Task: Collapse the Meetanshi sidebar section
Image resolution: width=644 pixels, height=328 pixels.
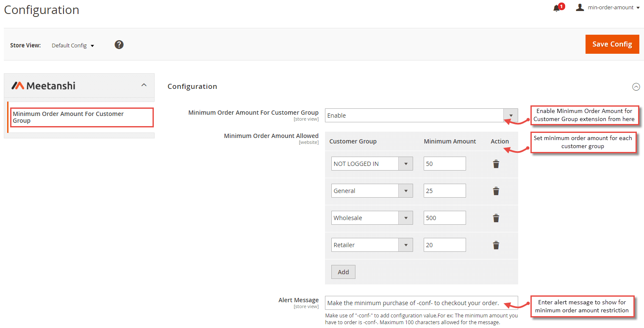Action: pyautogui.click(x=144, y=85)
